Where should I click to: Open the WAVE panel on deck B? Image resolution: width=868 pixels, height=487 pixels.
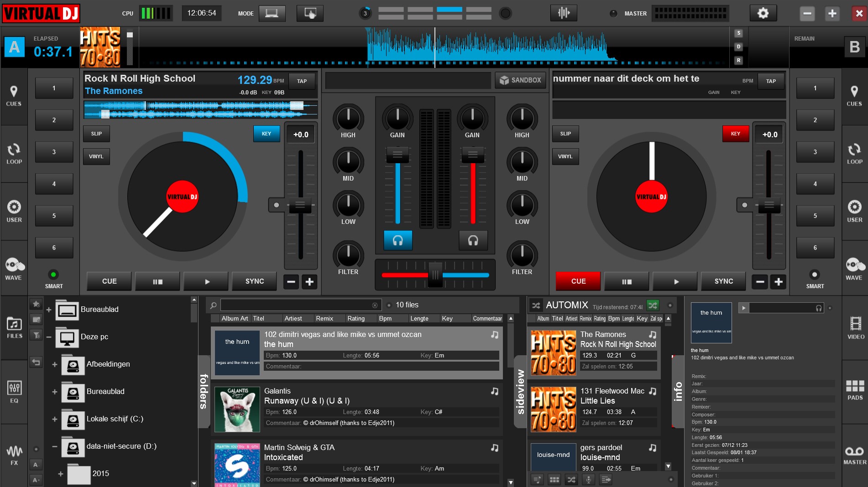pyautogui.click(x=854, y=269)
